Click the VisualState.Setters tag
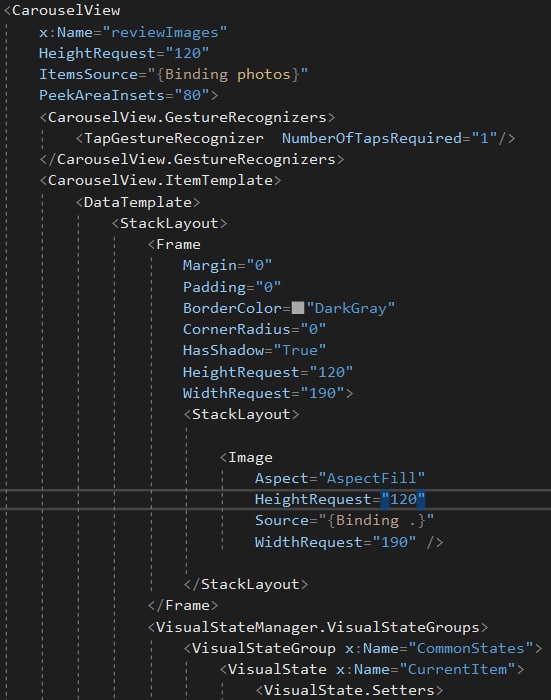Image resolution: width=551 pixels, height=700 pixels. click(349, 690)
